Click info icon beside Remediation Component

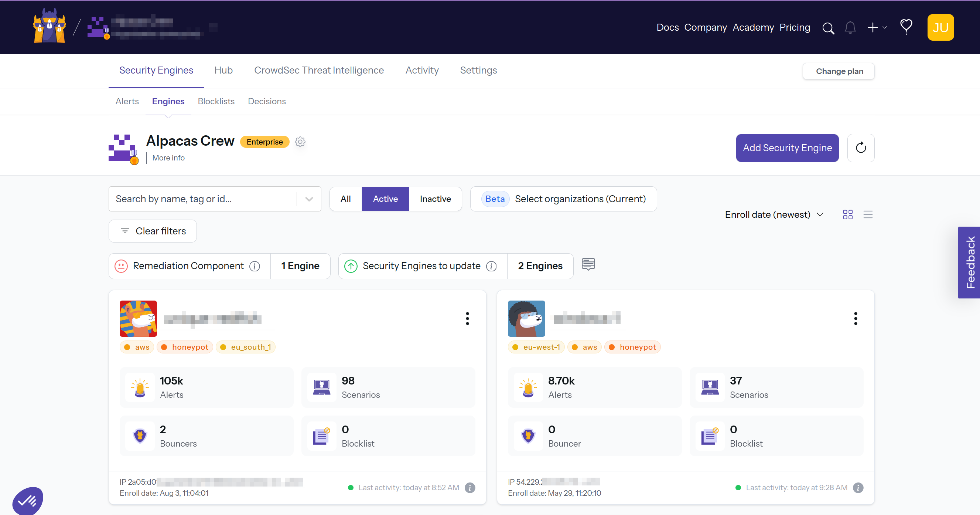tap(255, 266)
